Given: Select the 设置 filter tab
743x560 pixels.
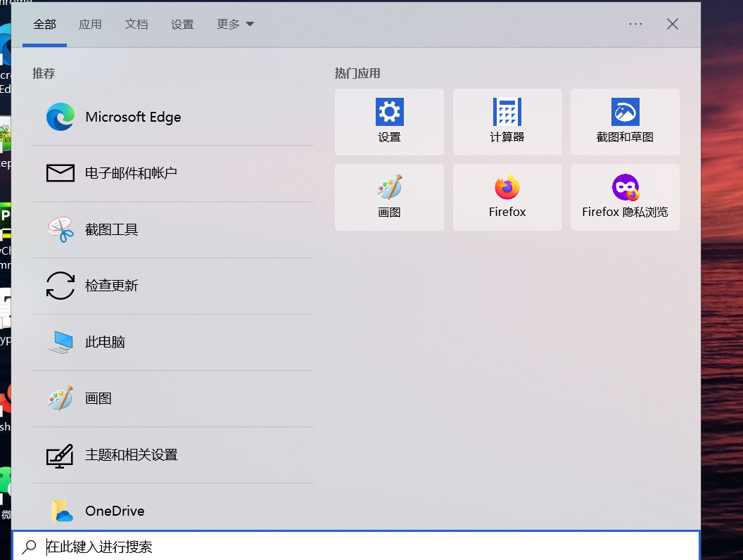Looking at the screenshot, I should click(x=182, y=25).
